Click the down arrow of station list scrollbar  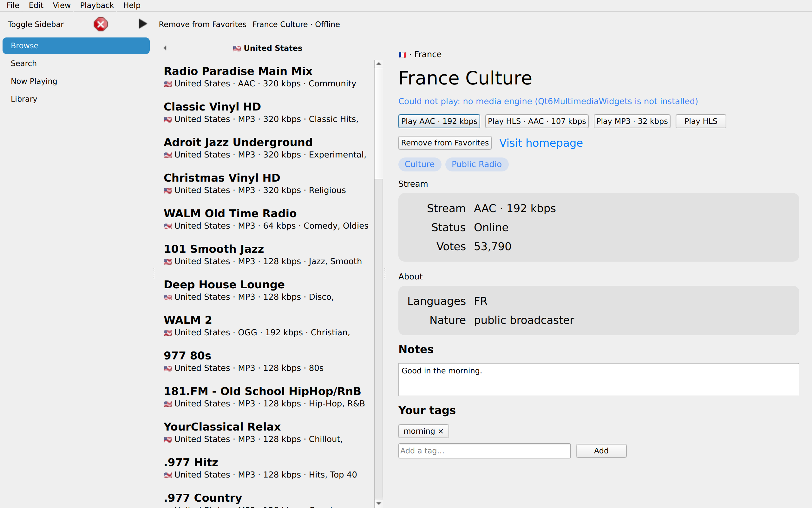pos(378,503)
